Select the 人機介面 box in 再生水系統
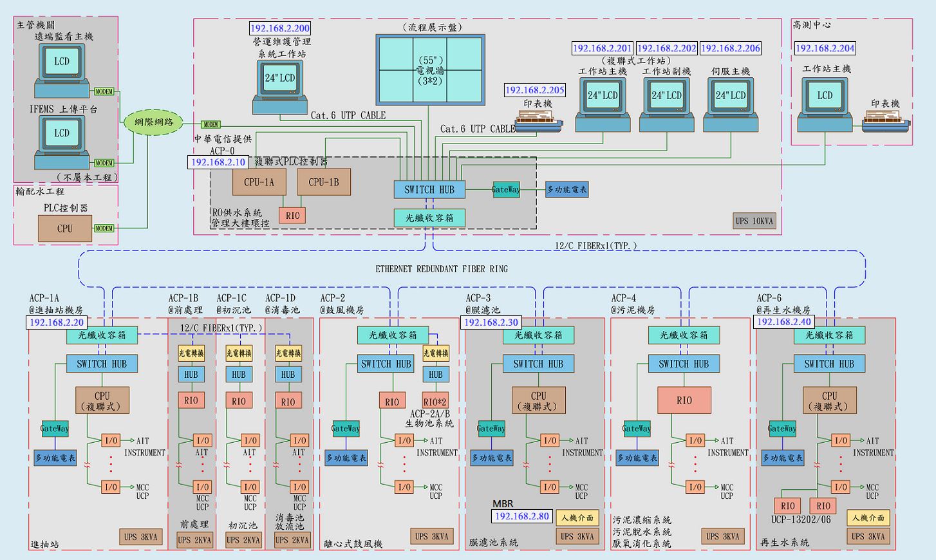This screenshot has height=560, width=936. pyautogui.click(x=868, y=518)
